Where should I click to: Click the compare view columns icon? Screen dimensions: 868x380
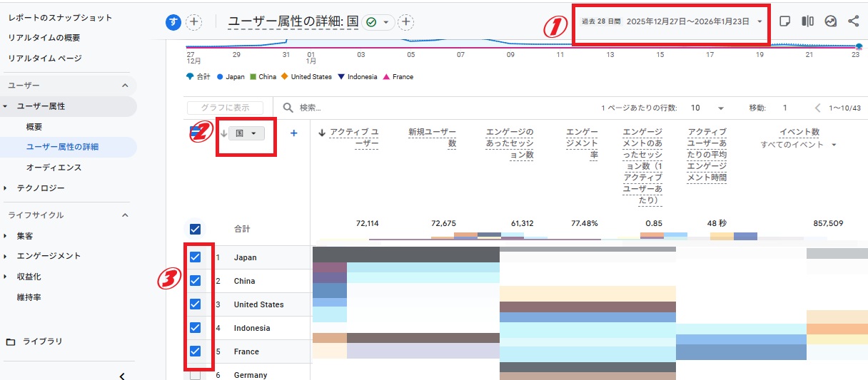tap(807, 21)
